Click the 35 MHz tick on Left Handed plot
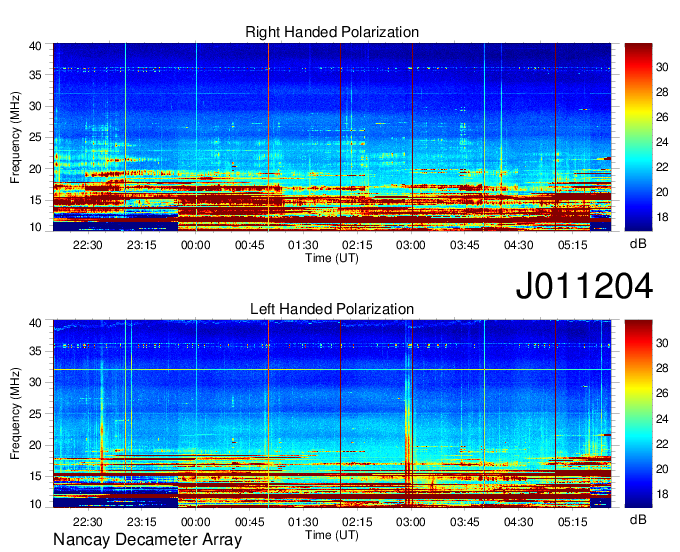 click(x=35, y=351)
